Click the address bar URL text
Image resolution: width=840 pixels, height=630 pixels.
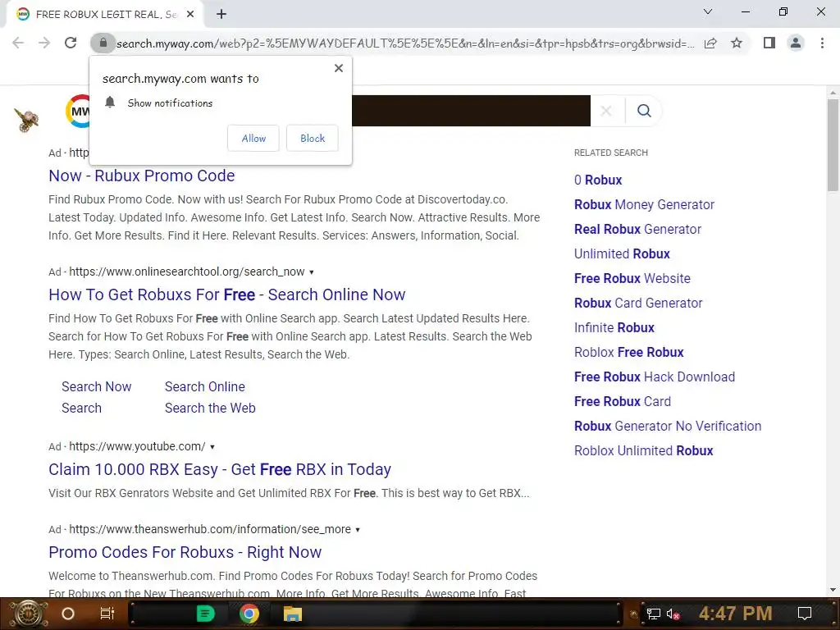[x=405, y=43]
